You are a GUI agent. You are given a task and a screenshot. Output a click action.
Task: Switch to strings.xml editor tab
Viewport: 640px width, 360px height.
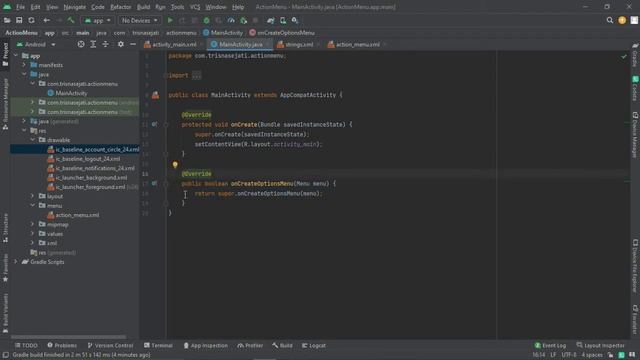click(x=298, y=44)
